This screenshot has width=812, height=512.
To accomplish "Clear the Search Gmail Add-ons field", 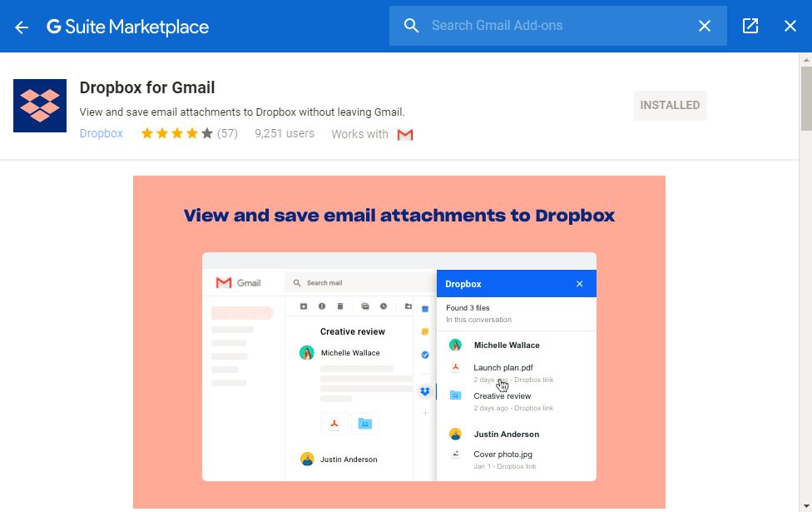I will pos(704,26).
